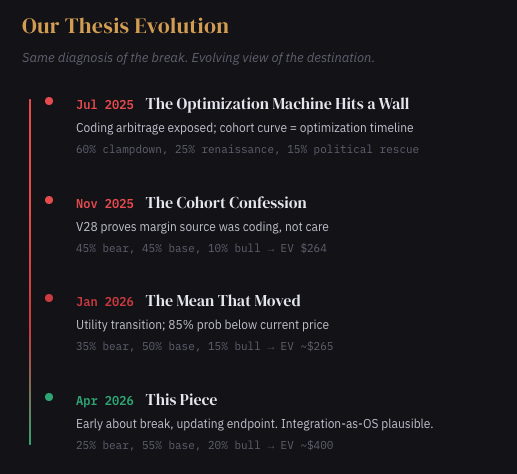Click the 'EV ~$265' probability line
The height and width of the screenshot is (474, 517).
205,346
